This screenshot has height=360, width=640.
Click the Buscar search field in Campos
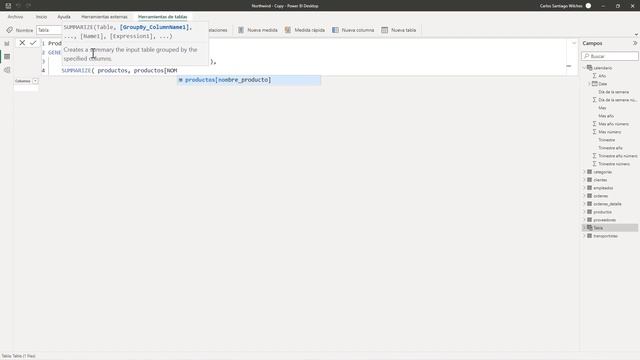(610, 56)
